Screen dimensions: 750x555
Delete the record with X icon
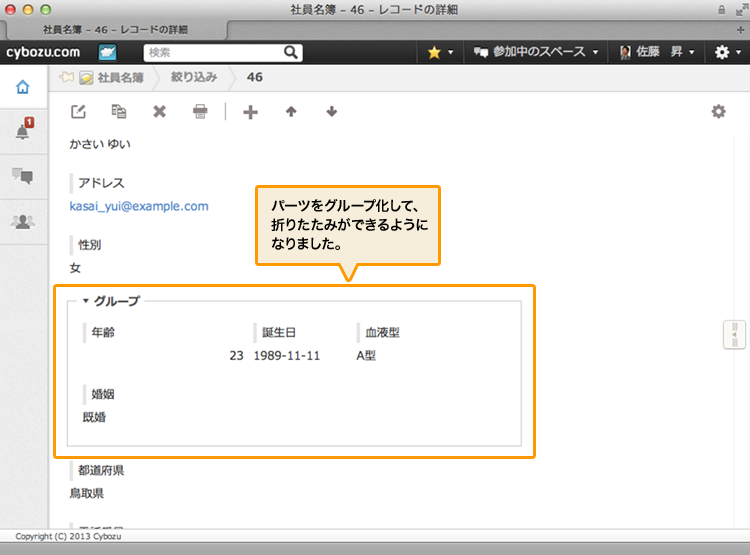coord(159,112)
